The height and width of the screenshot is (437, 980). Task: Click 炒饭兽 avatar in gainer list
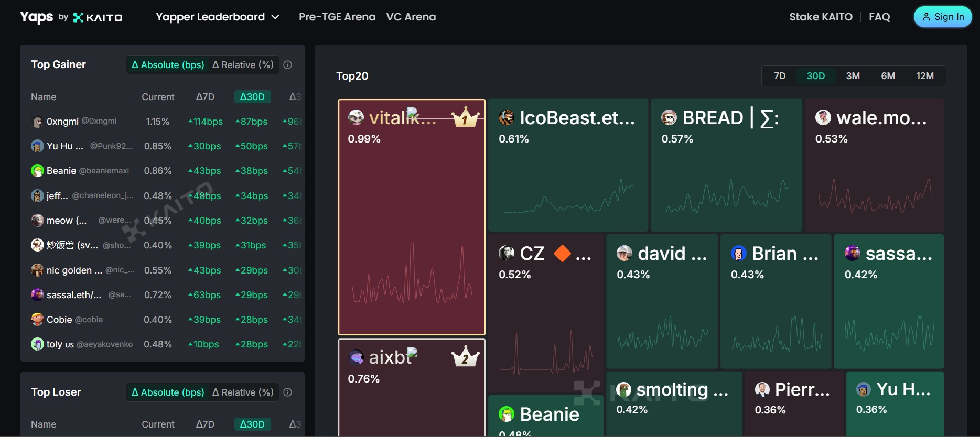pyautogui.click(x=37, y=245)
